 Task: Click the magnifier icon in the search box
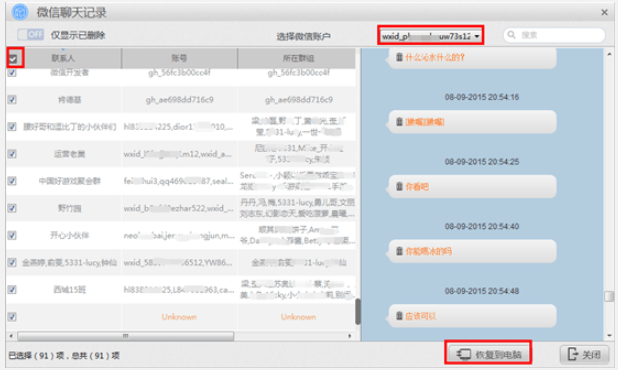(x=512, y=35)
